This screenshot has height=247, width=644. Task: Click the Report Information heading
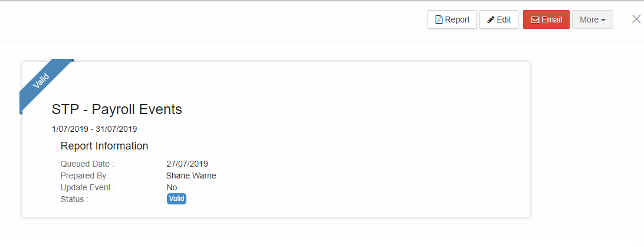[104, 146]
